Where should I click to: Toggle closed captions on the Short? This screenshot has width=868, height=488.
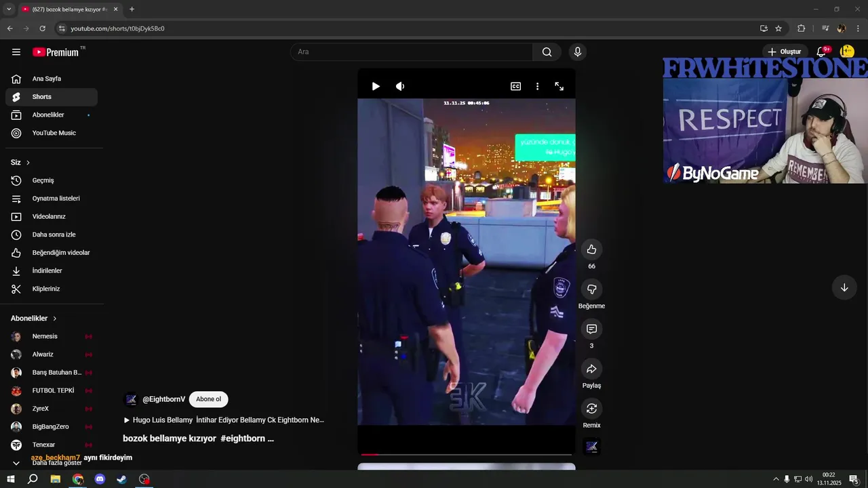pos(516,86)
